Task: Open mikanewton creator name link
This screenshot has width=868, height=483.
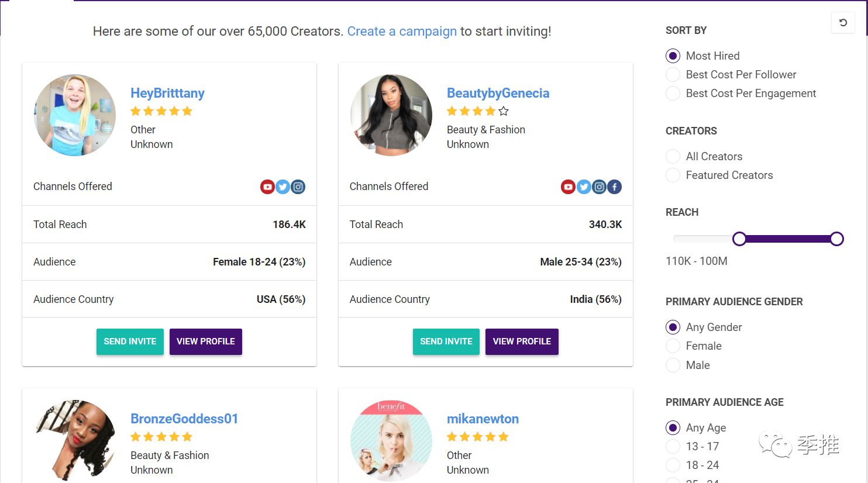Action: [x=483, y=419]
